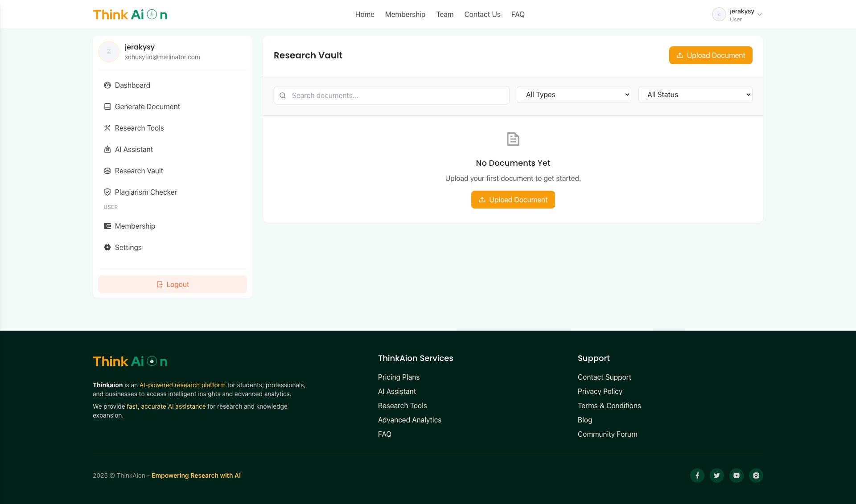Click the Logout button

[173, 284]
